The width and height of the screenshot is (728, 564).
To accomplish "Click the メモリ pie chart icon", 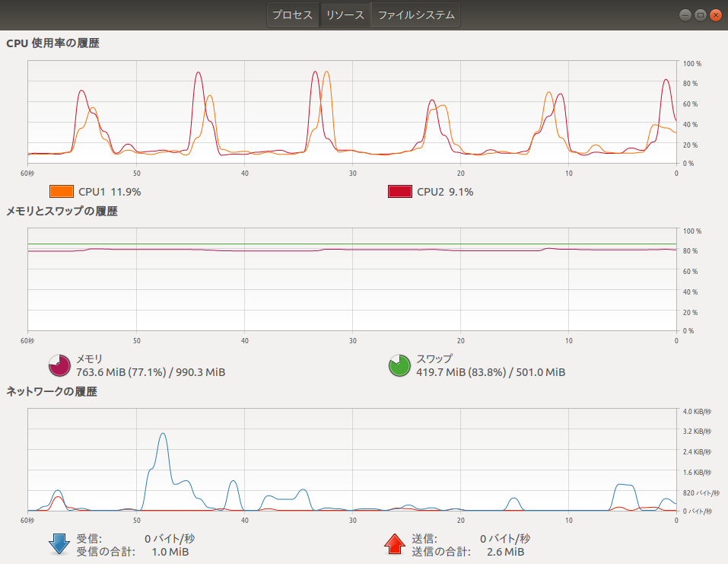I will pyautogui.click(x=59, y=365).
